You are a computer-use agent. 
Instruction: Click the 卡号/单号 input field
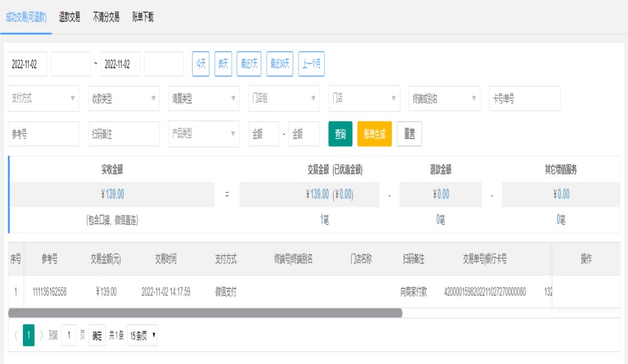(524, 99)
